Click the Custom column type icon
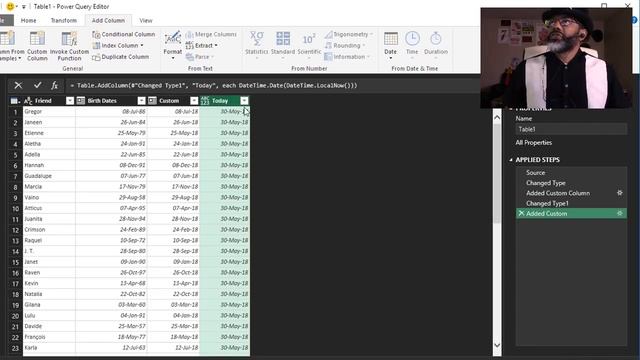The height and width of the screenshot is (360, 640). (152, 101)
